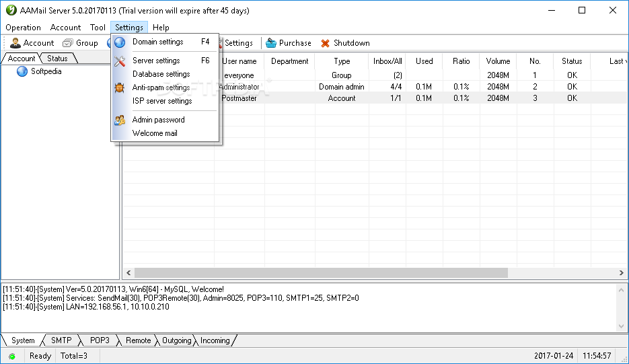Viewport: 629px width, 364px height.
Task: Choose ISP server settings entry
Action: coord(165,101)
